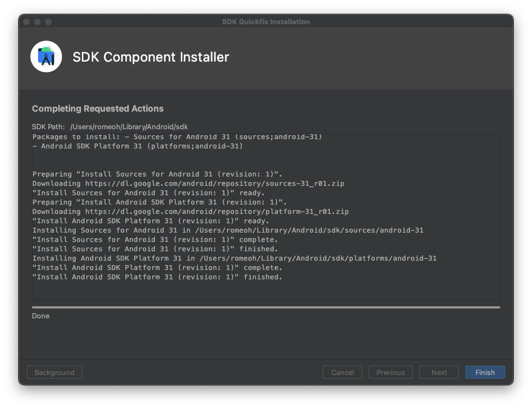
Task: Click the disabled Next button
Action: pyautogui.click(x=439, y=372)
